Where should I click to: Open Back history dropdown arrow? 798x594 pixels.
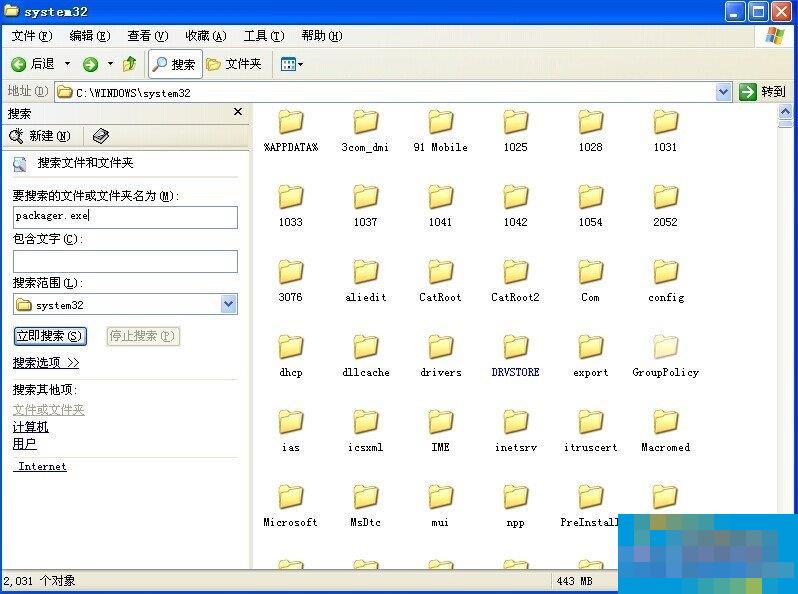pyautogui.click(x=67, y=64)
